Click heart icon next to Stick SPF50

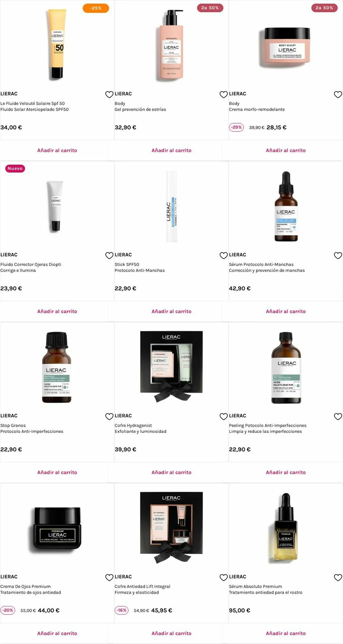pos(224,256)
